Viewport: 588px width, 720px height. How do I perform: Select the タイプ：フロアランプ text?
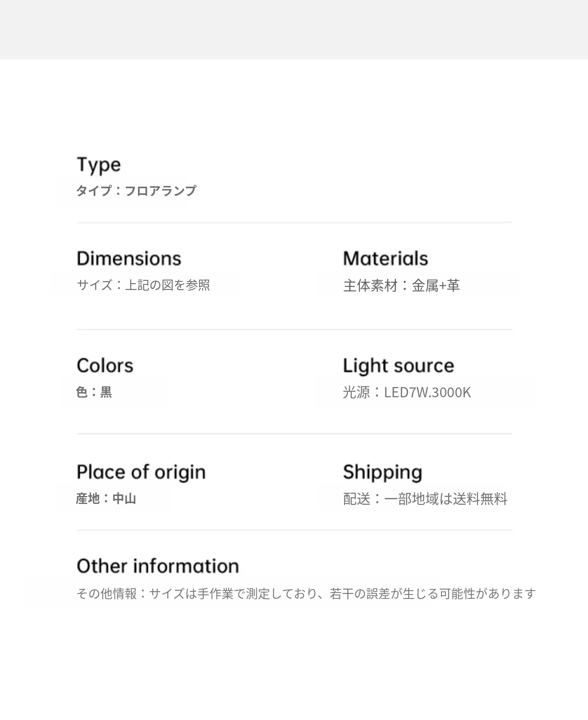coord(136,191)
